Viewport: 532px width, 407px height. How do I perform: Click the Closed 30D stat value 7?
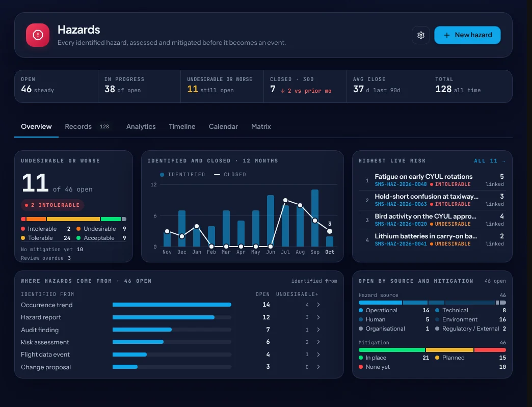273,89
